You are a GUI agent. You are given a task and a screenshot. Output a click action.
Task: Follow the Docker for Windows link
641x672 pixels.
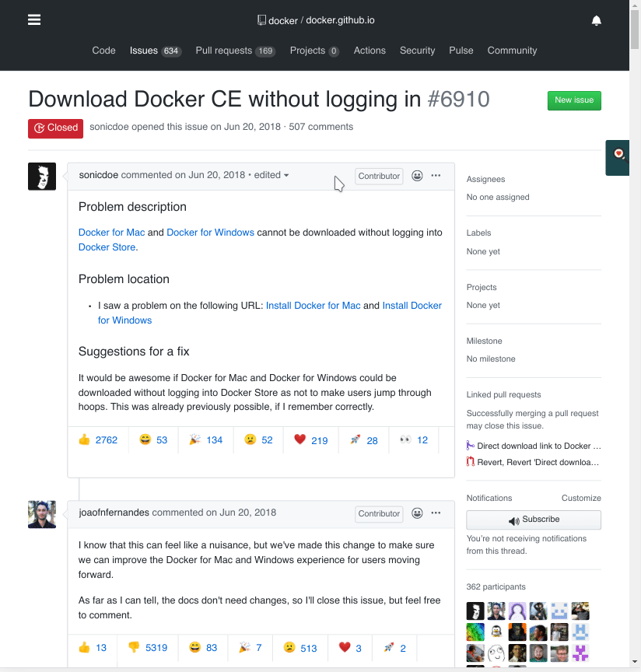coord(210,233)
